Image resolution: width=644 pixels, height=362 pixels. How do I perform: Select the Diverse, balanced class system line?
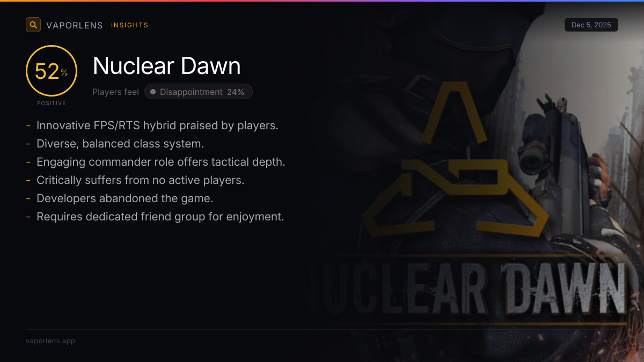point(120,144)
